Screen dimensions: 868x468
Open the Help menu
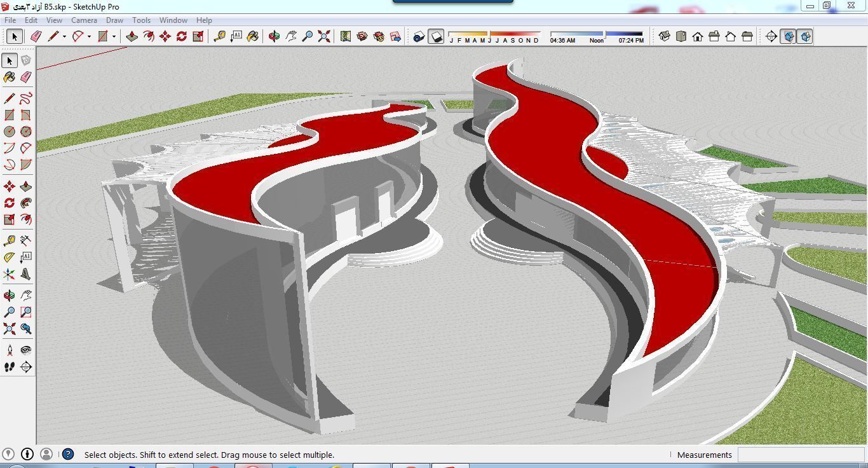point(204,20)
